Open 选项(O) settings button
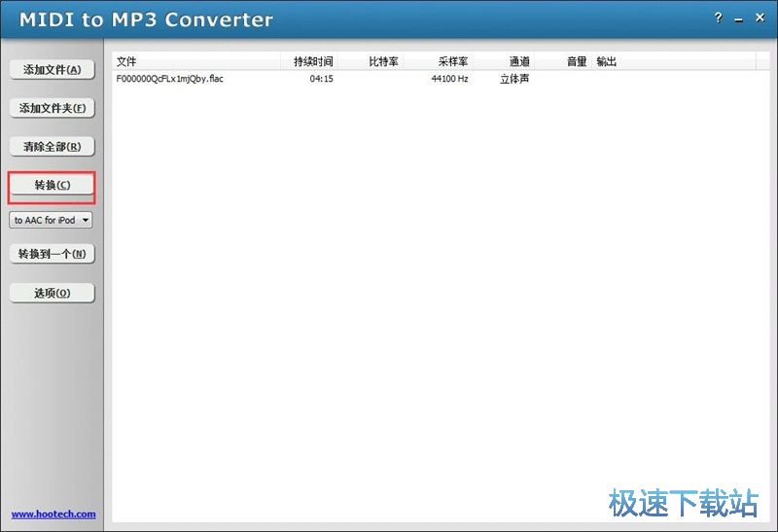The height and width of the screenshot is (532, 778). [x=53, y=294]
